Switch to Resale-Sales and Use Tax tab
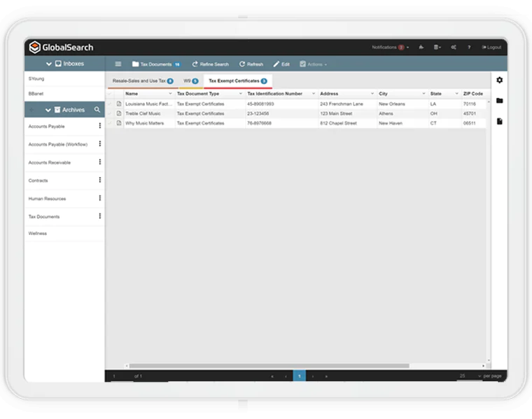Screen dimensions: 532x419 142,81
